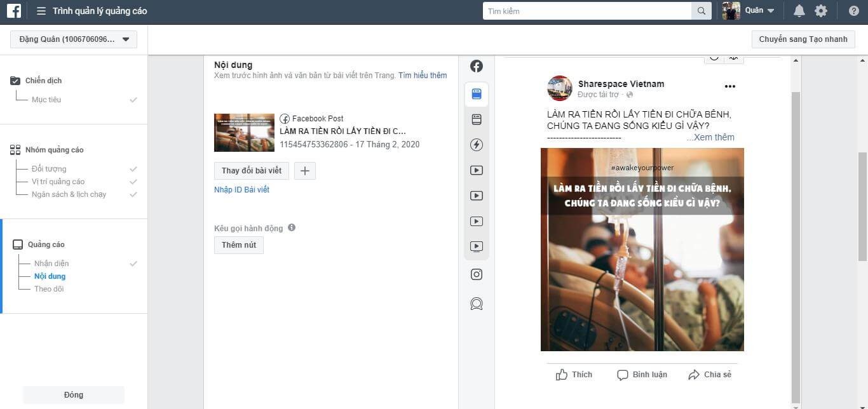This screenshot has height=409, width=868.
Task: Go to Nhận diện in the sidebar
Action: point(51,264)
